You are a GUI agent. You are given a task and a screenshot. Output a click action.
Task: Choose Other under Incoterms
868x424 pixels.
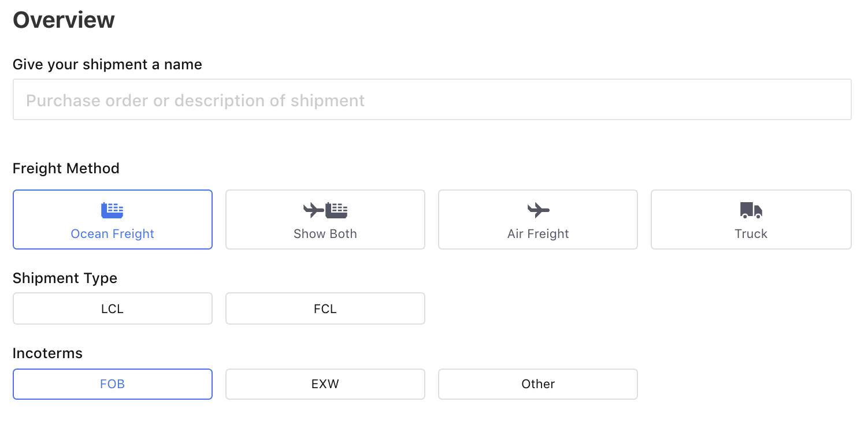click(537, 384)
